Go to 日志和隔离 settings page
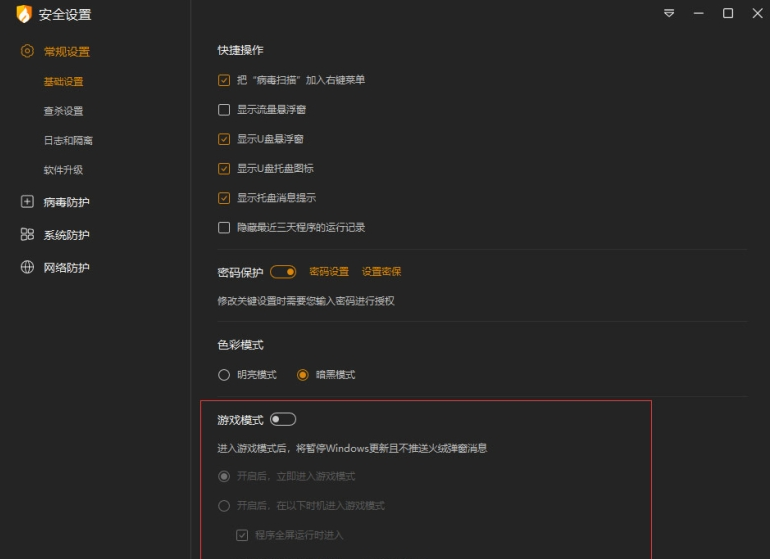Screen dimensions: 770x559 pyautogui.click(x=68, y=140)
